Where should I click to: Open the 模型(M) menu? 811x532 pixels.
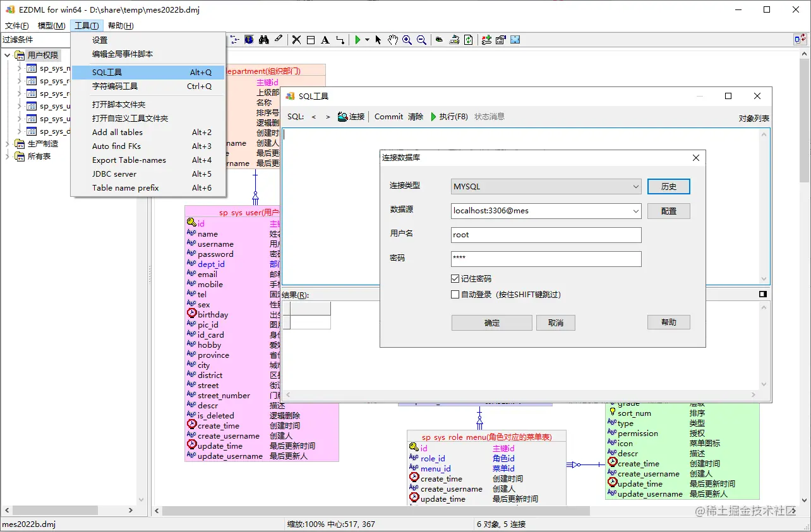(52, 25)
